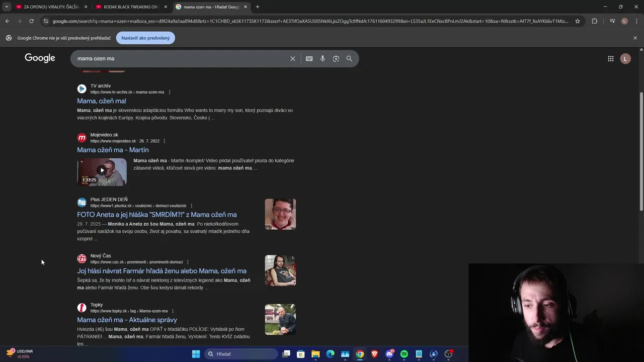The image size is (644, 362).
Task: Open Notepad from the taskbar
Action: [x=419, y=354]
